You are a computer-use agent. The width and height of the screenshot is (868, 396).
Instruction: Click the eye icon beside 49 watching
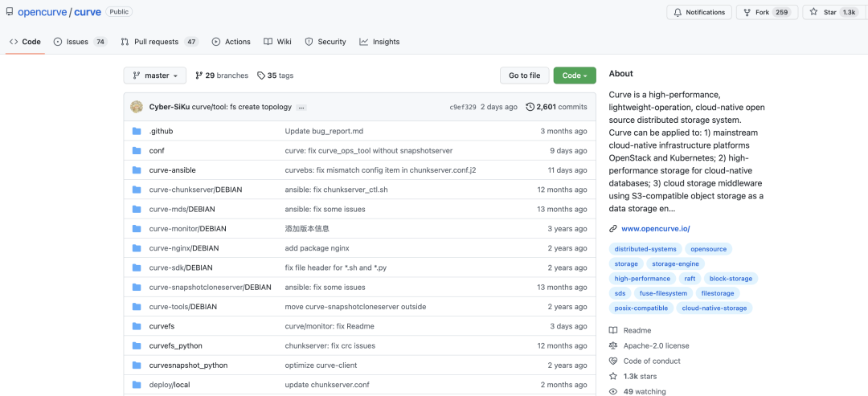pos(612,391)
